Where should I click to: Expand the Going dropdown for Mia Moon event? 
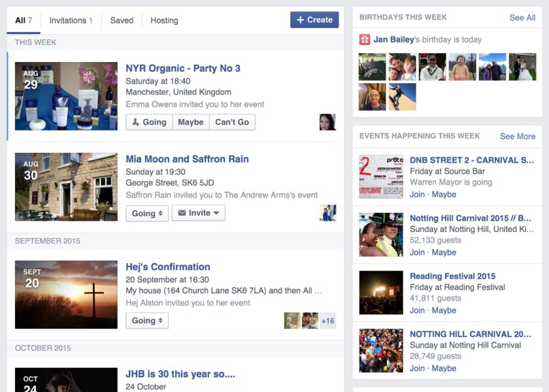click(x=146, y=213)
